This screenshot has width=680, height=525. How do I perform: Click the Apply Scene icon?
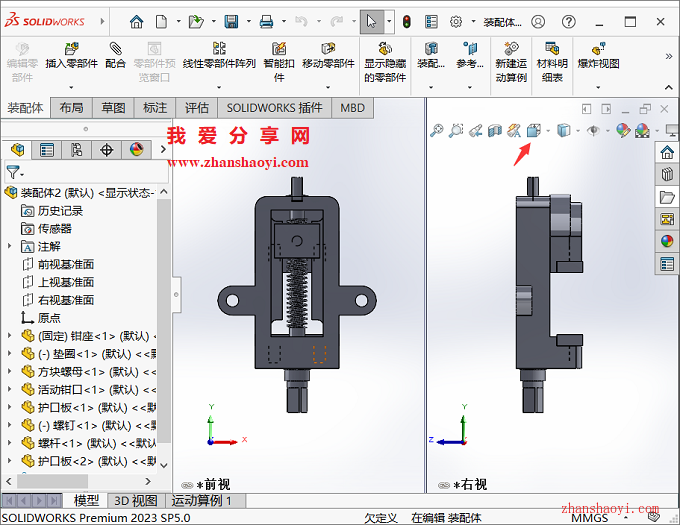click(x=642, y=130)
